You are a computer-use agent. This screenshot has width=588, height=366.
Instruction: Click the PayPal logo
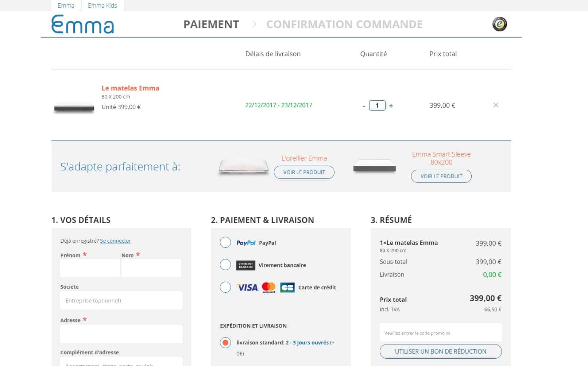tap(246, 243)
